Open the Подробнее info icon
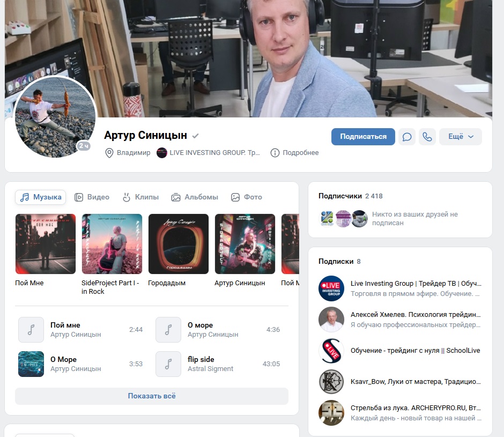Image resolution: width=504 pixels, height=437 pixels. 275,153
